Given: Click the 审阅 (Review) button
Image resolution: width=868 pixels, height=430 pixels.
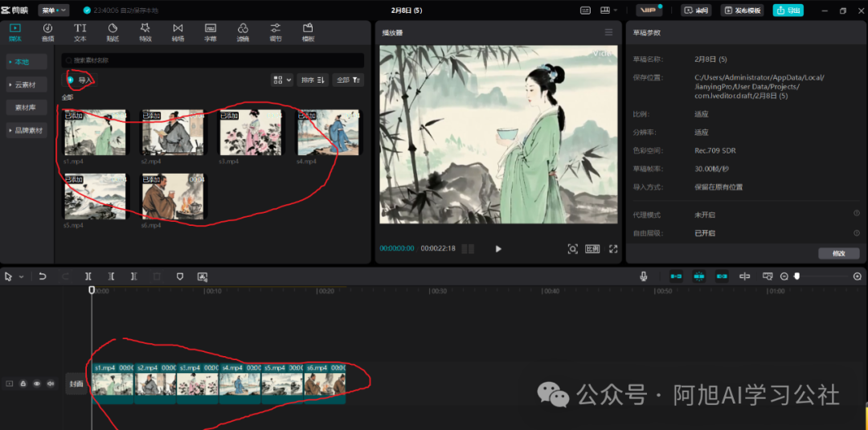Looking at the screenshot, I should click(696, 10).
